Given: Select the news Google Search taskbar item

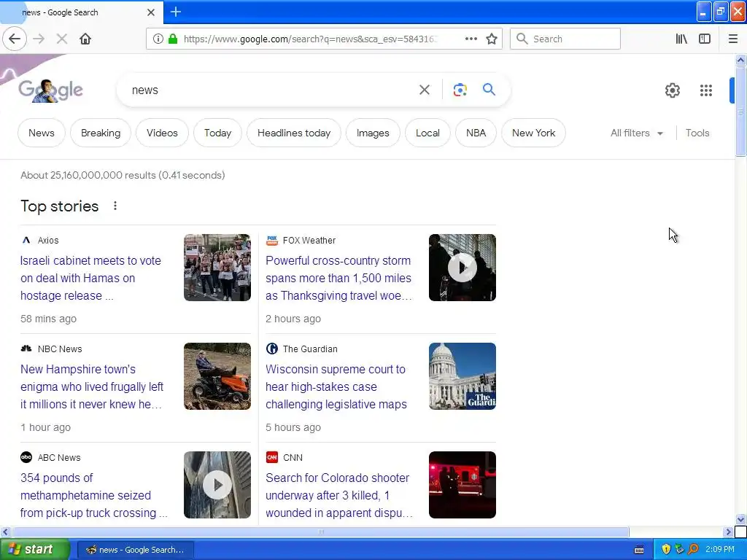Looking at the screenshot, I should click(135, 550).
